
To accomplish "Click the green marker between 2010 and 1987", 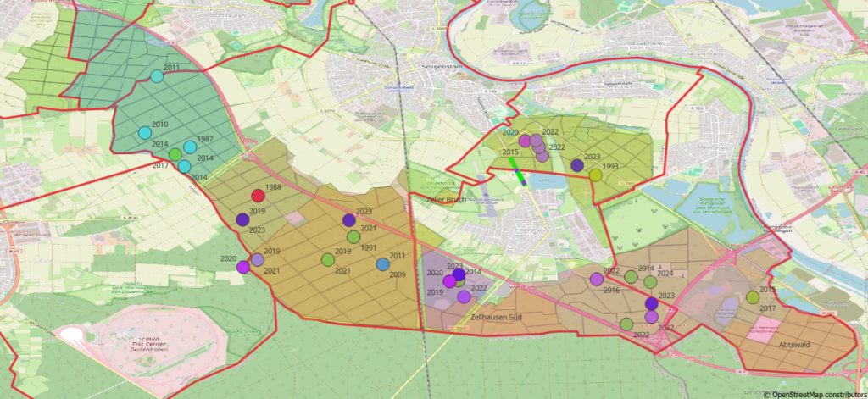I will point(175,154).
